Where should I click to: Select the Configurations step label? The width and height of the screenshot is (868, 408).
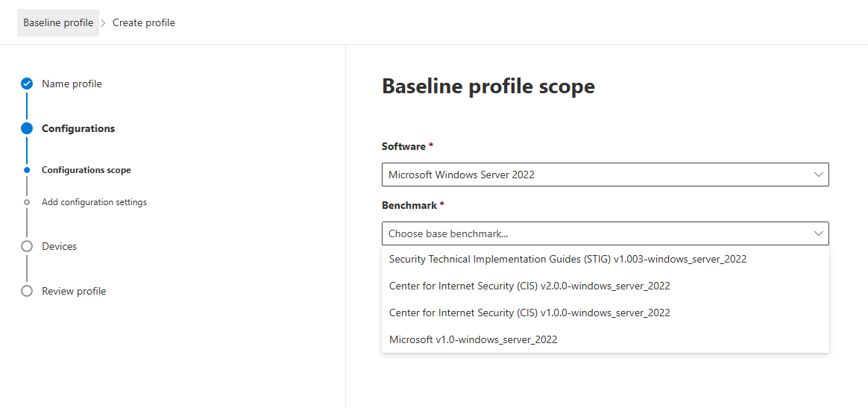pos(78,128)
